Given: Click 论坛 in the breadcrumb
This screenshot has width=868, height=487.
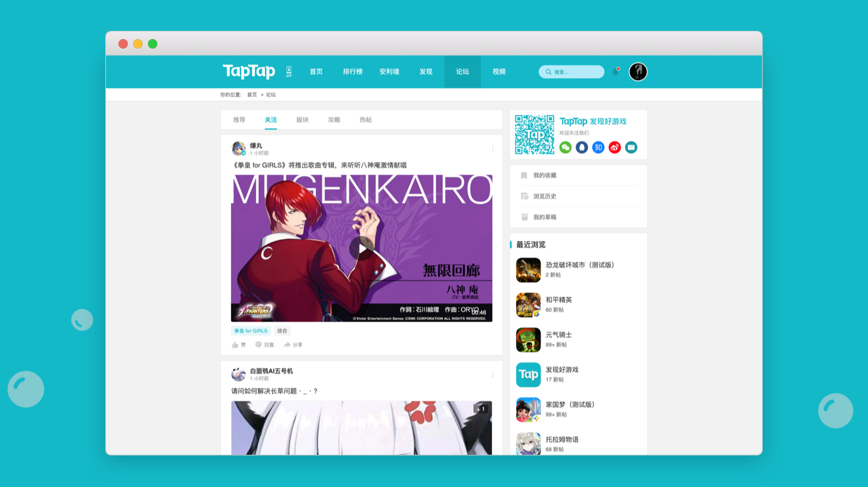Looking at the screenshot, I should 271,95.
